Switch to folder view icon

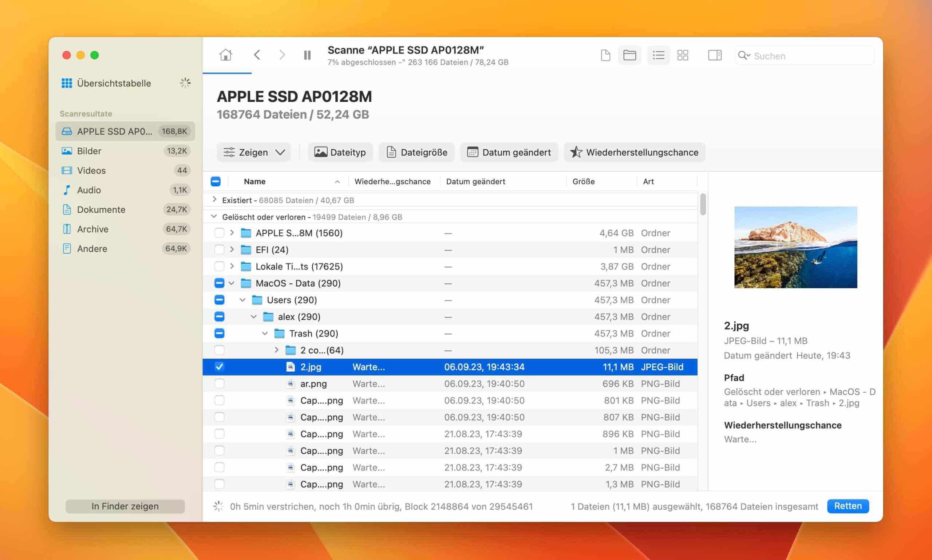pyautogui.click(x=629, y=55)
